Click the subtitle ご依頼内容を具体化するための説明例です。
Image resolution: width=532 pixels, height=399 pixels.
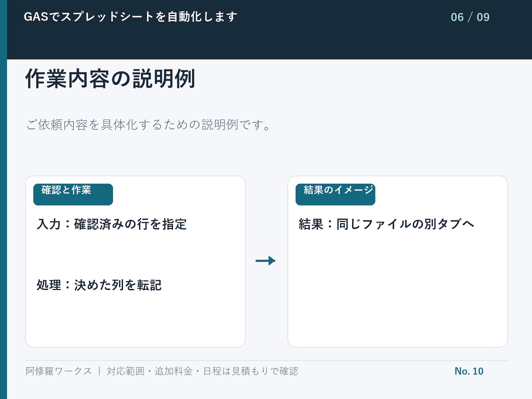[149, 125]
